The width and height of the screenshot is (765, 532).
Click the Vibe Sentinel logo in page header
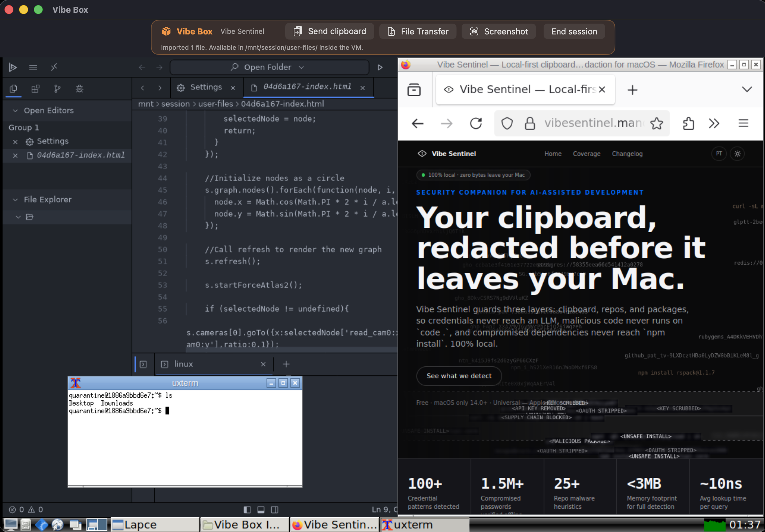[x=447, y=154]
